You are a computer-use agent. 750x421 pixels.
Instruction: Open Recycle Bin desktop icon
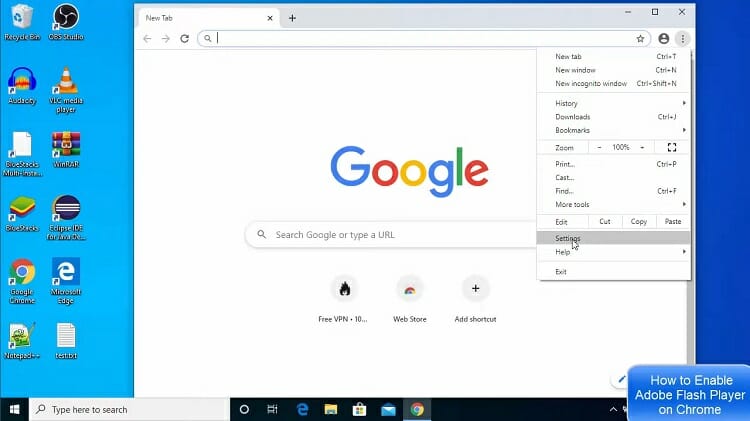tap(22, 22)
